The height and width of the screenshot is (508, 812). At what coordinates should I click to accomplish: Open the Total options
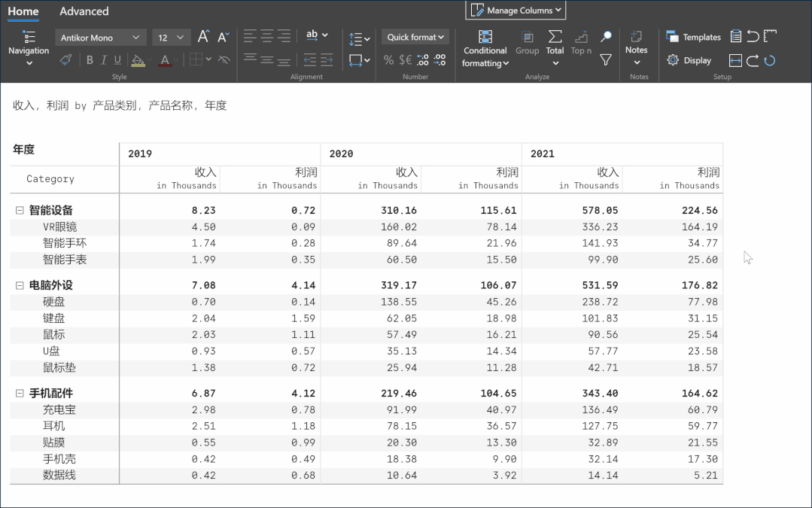555,48
